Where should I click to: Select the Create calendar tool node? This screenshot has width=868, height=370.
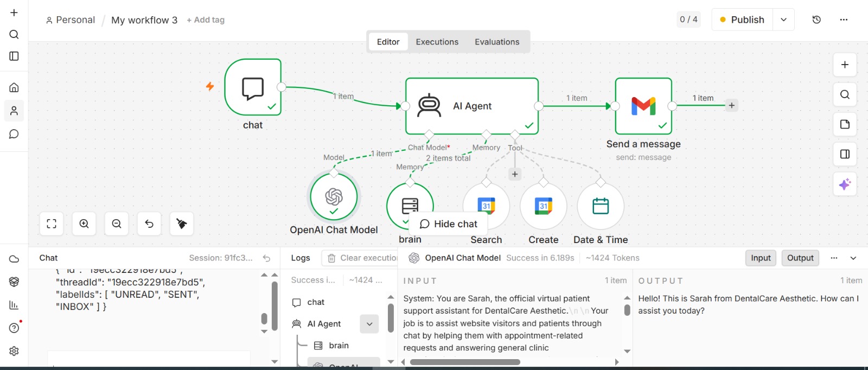pos(544,206)
